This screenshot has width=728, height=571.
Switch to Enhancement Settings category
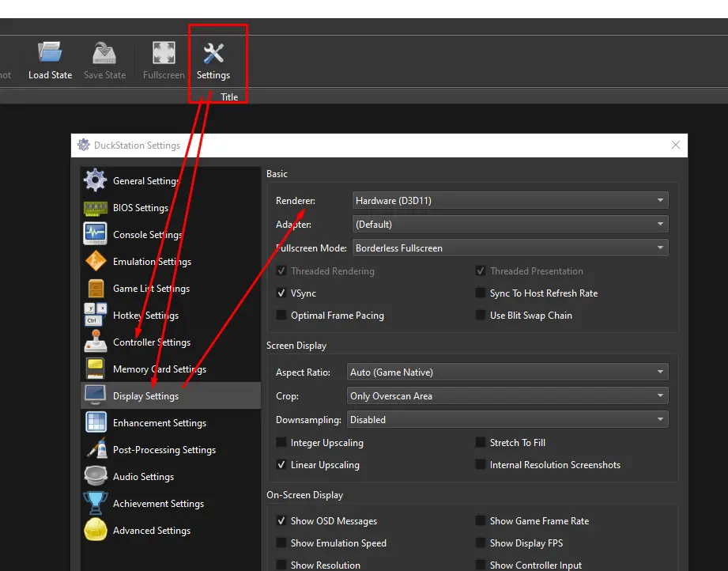point(159,423)
